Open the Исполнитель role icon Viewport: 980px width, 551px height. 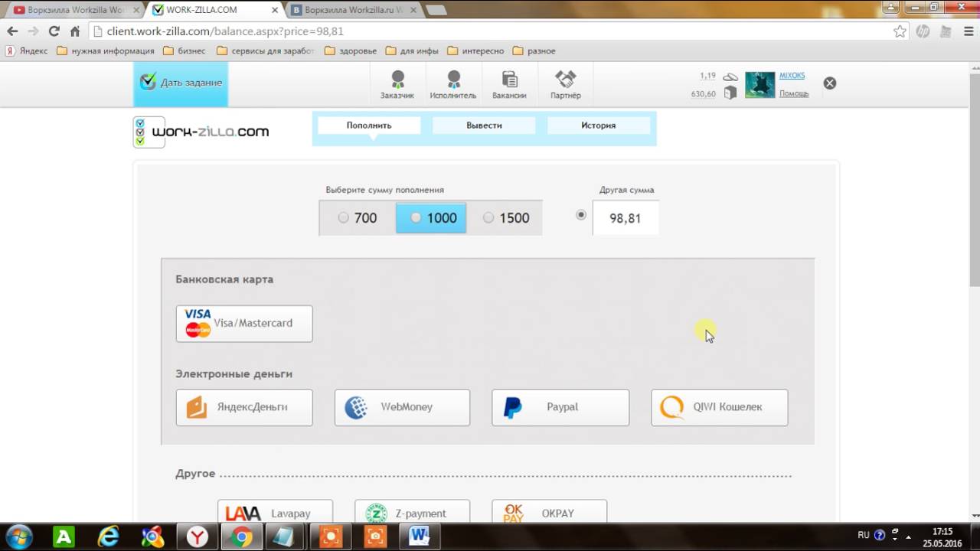pyautogui.click(x=453, y=84)
